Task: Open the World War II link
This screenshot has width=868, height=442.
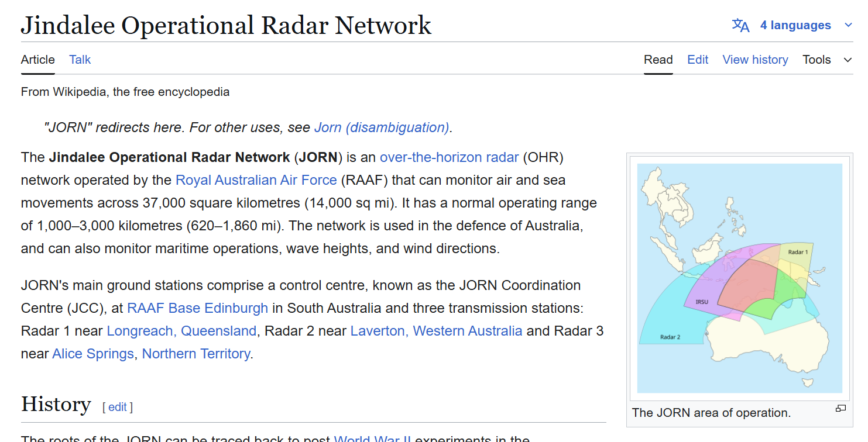Action: (x=373, y=438)
